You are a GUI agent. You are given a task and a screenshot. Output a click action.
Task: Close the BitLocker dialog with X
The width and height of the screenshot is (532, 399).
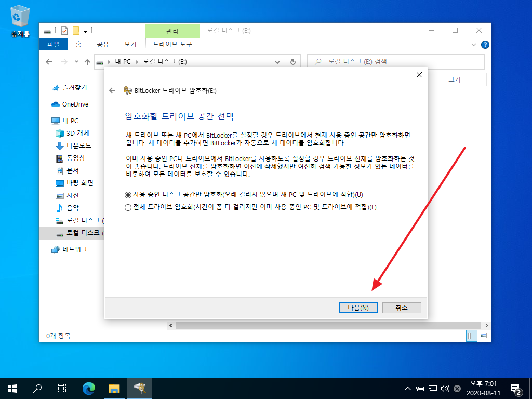pos(419,75)
